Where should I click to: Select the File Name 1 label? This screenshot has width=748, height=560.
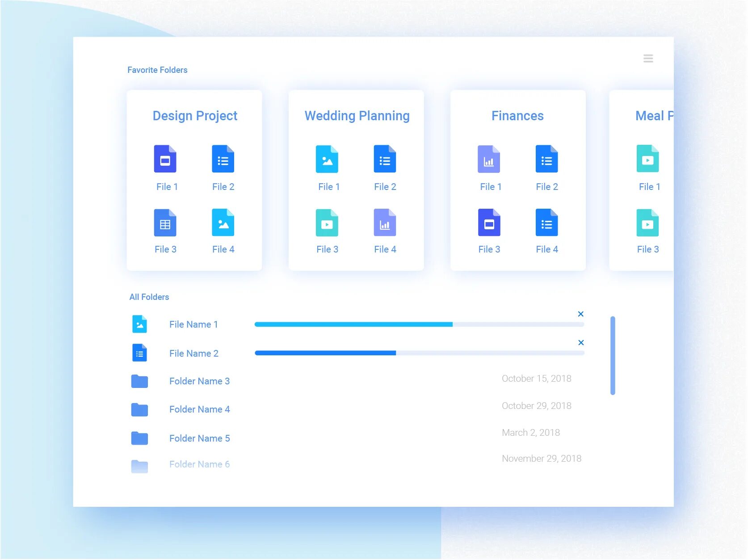click(x=193, y=324)
